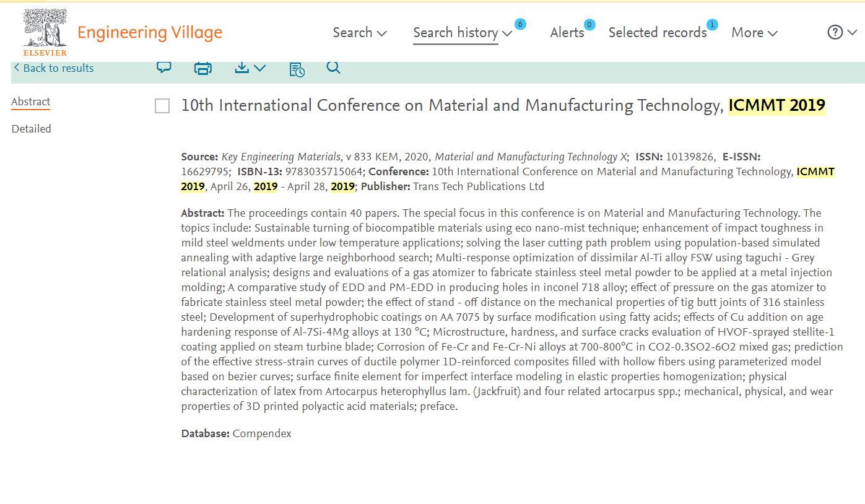Click the conference title heading
Viewport: 865px width, 504px height.
point(503,106)
